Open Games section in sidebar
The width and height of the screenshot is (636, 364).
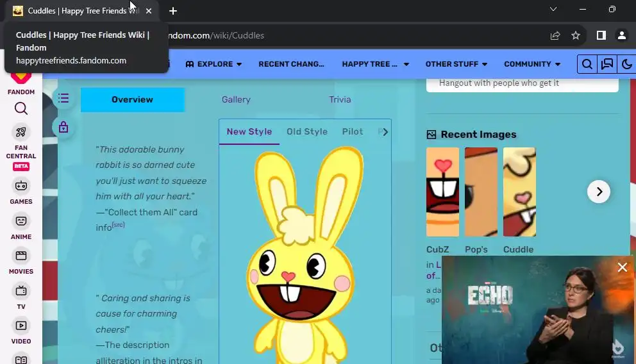point(21,192)
